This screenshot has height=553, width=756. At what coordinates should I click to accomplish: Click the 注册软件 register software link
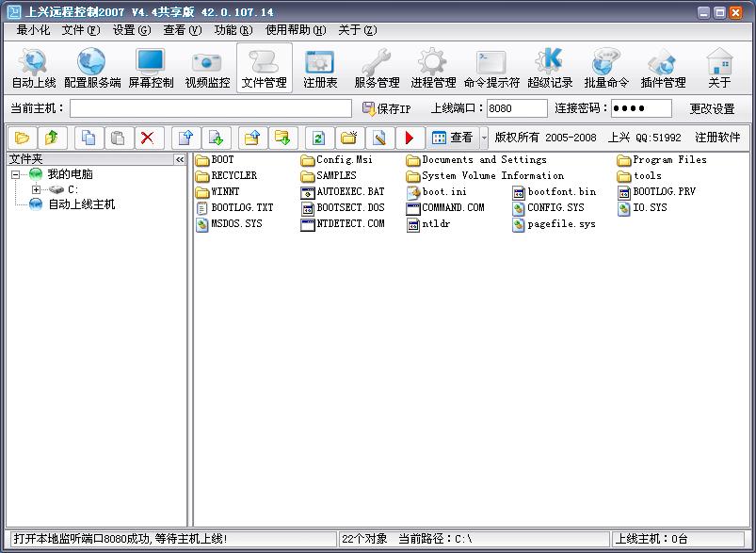tap(717, 138)
